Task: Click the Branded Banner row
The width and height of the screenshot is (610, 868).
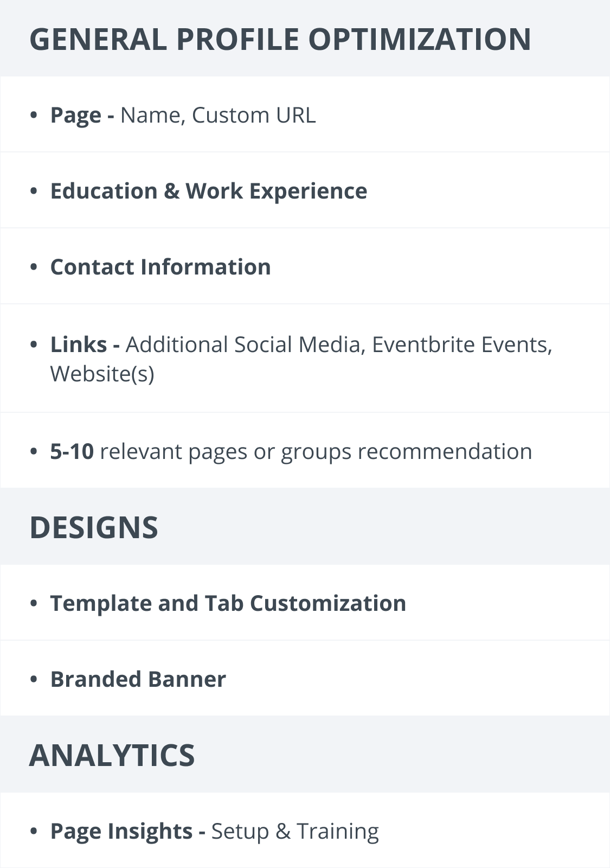Action: click(305, 679)
